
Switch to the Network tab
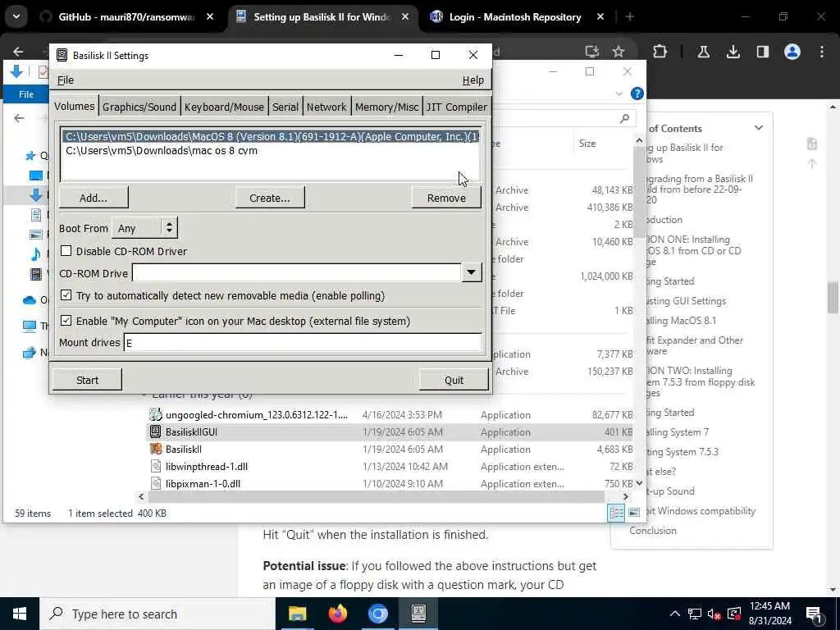pyautogui.click(x=326, y=107)
